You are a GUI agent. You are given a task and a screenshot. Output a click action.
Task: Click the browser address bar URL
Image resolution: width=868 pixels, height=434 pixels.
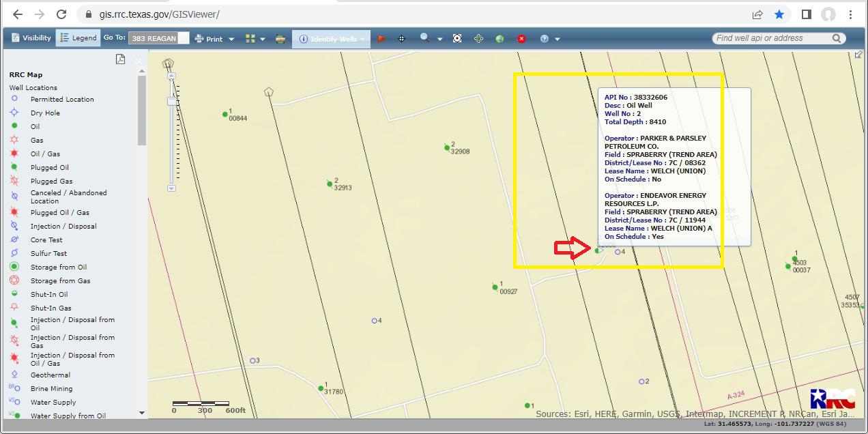click(x=159, y=14)
